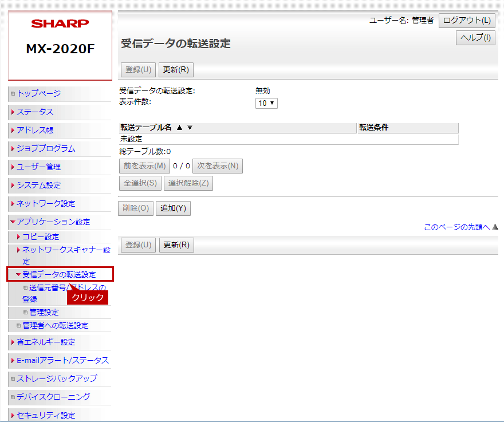The image size is (504, 422).
Task: Go to ストレージバックアップ
Action: [57, 378]
